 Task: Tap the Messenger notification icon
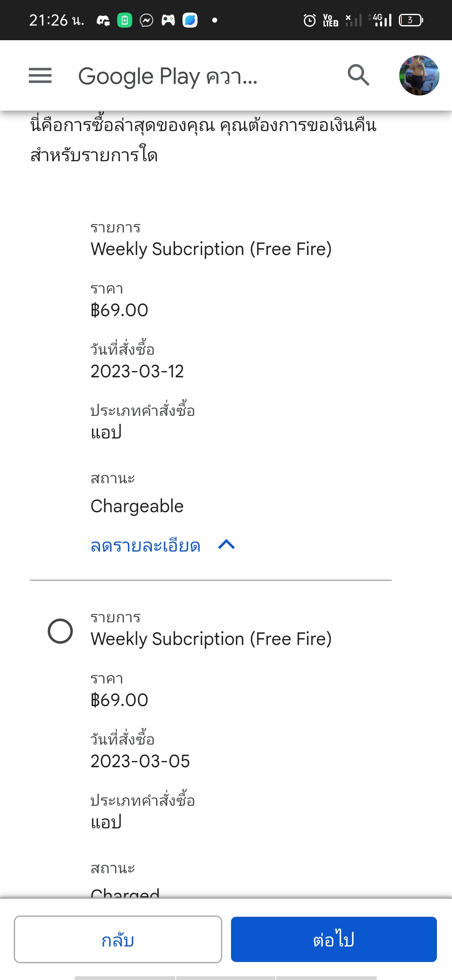click(146, 20)
